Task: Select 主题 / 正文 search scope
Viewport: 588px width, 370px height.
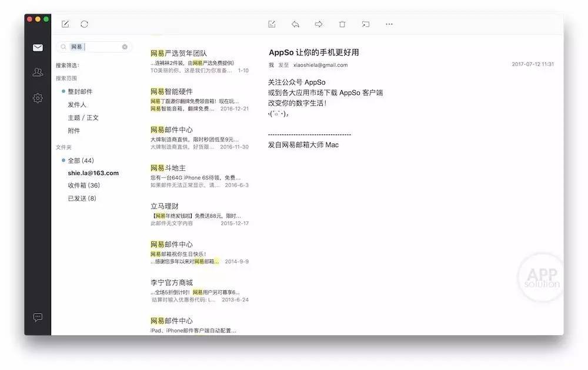Action: (83, 117)
